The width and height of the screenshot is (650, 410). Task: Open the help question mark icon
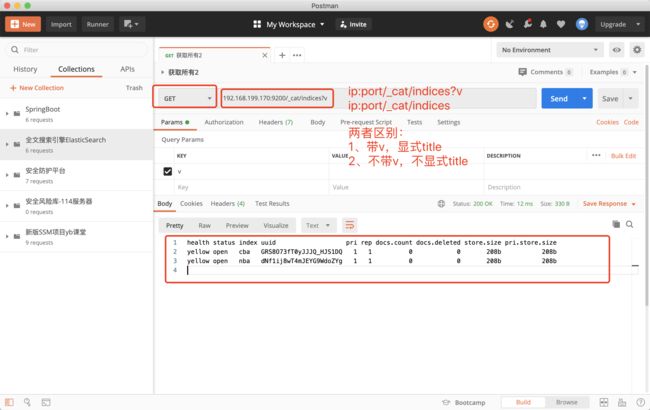click(x=640, y=402)
